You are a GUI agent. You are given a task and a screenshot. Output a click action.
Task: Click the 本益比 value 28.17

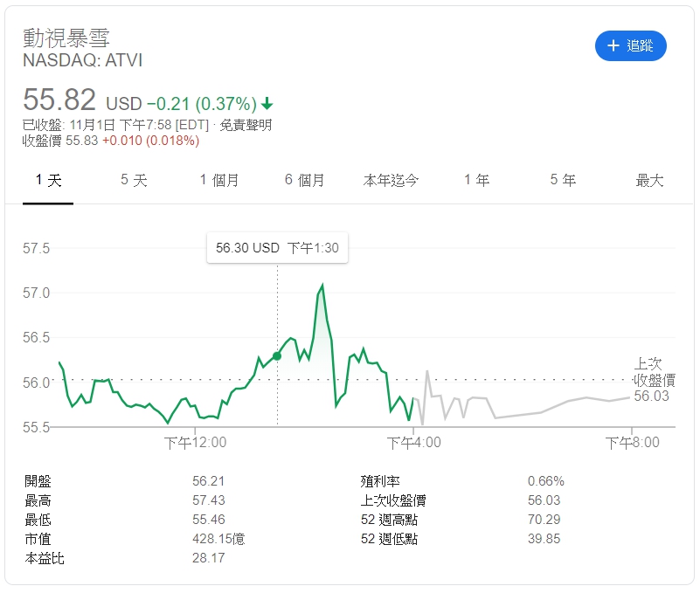(x=209, y=558)
